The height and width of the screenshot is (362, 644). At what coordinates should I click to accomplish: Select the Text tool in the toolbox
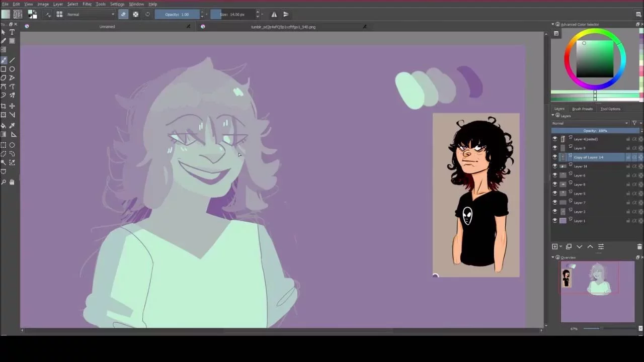click(x=12, y=32)
